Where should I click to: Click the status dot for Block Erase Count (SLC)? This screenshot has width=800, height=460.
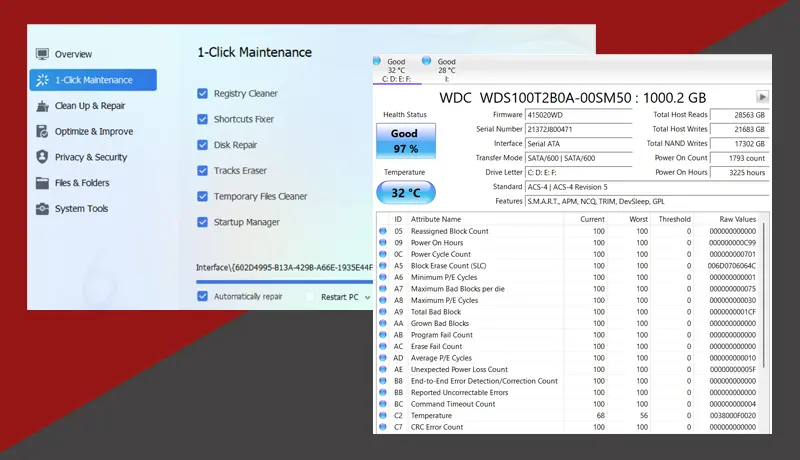pos(383,266)
